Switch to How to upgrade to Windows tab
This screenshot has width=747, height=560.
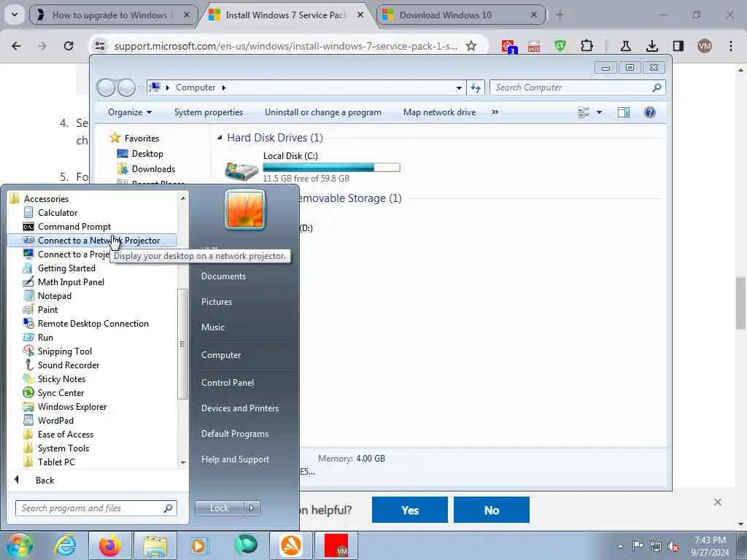click(x=114, y=15)
